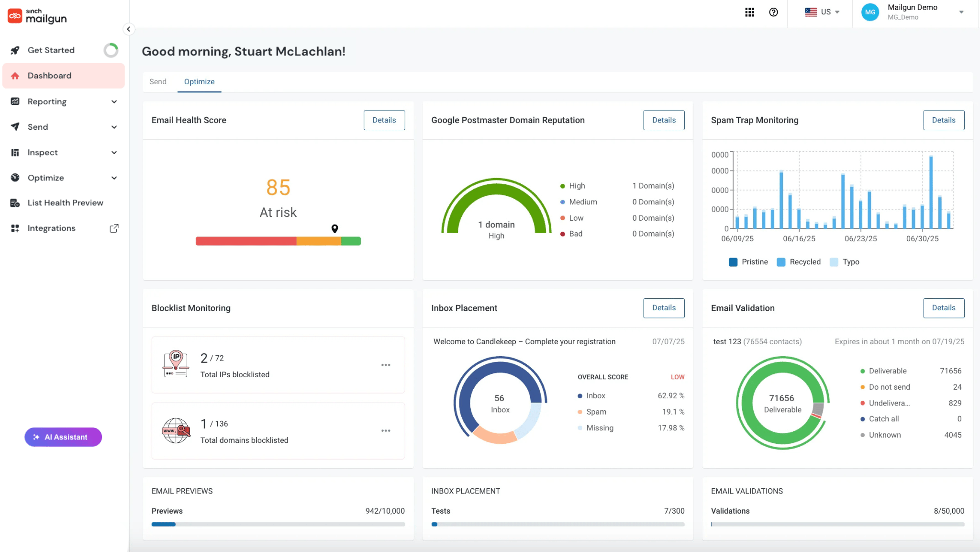This screenshot has height=552, width=980.
Task: Click the High reputation legend entry
Action: pos(617,186)
